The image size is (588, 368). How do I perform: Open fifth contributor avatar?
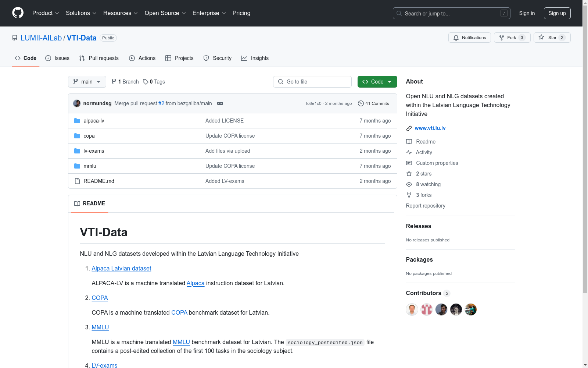[x=471, y=309]
